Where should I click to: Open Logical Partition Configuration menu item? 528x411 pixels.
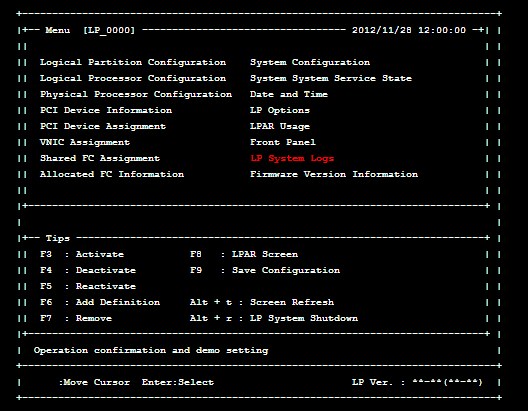133,63
